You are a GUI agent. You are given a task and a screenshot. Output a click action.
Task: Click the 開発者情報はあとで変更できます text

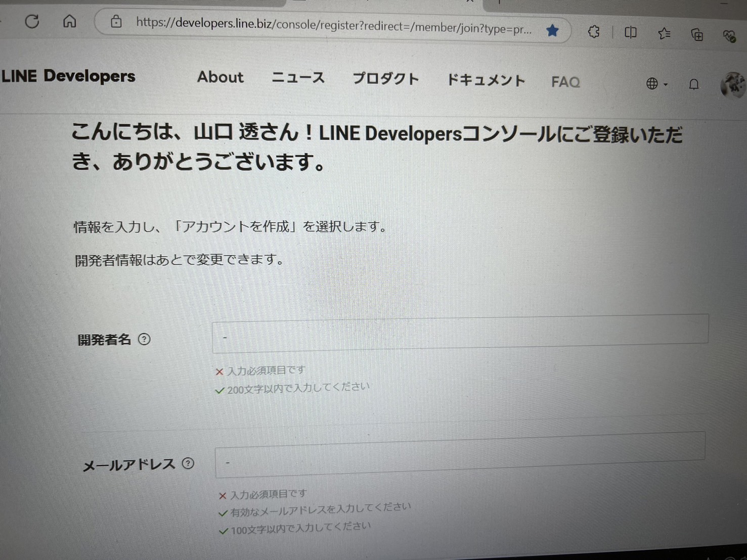click(180, 260)
